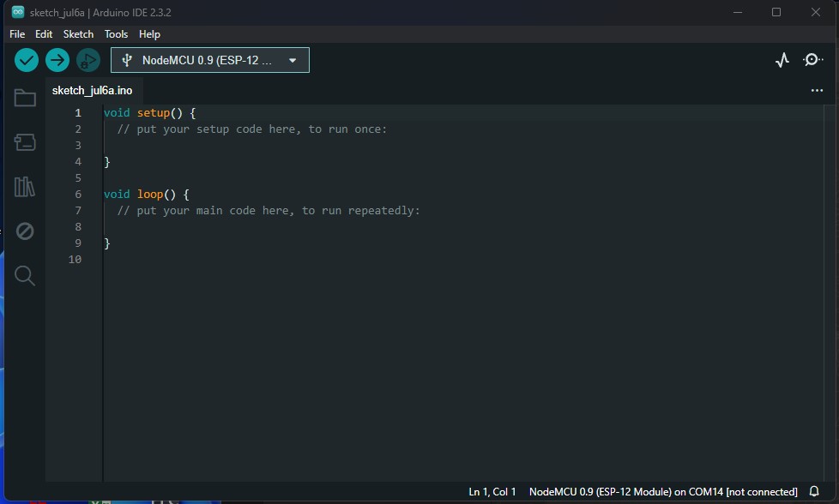Screen dimensions: 839x504
Task: Open the Library Manager sidebar icon
Action: coord(25,187)
